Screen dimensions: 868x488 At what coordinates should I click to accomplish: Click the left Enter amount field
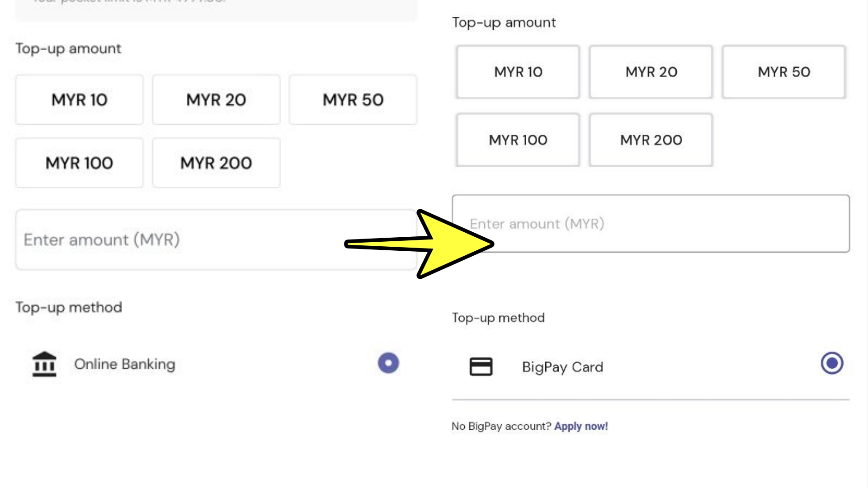(x=216, y=239)
